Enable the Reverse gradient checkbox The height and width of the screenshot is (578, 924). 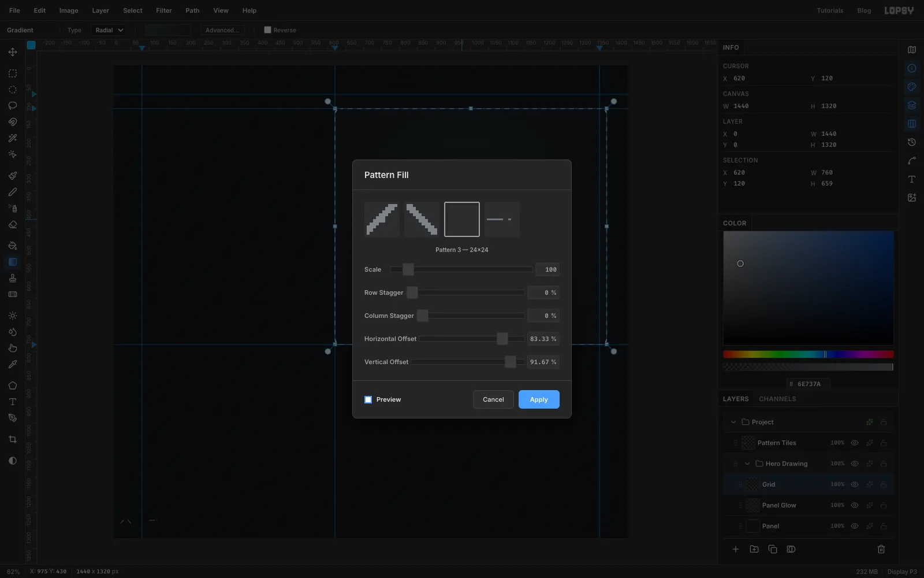(267, 30)
